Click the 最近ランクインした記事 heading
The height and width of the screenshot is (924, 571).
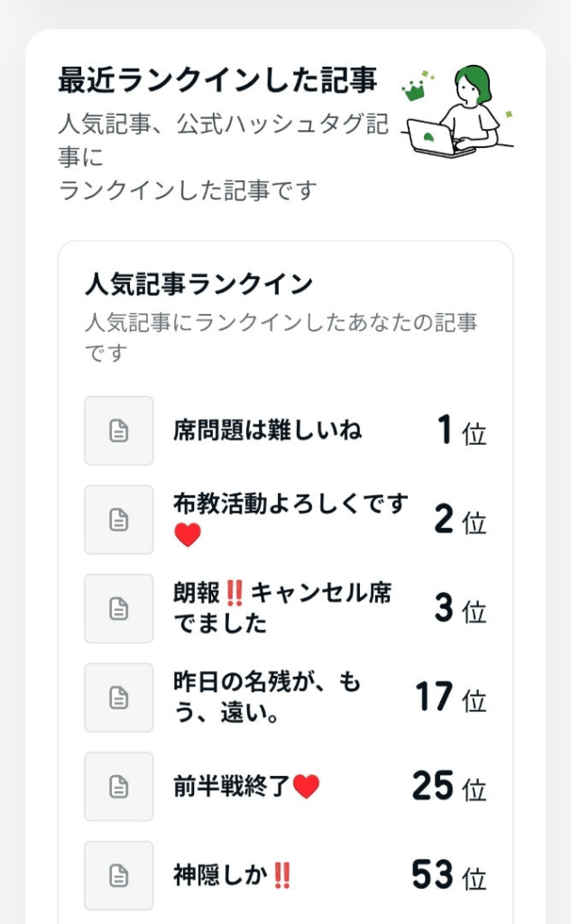(217, 80)
